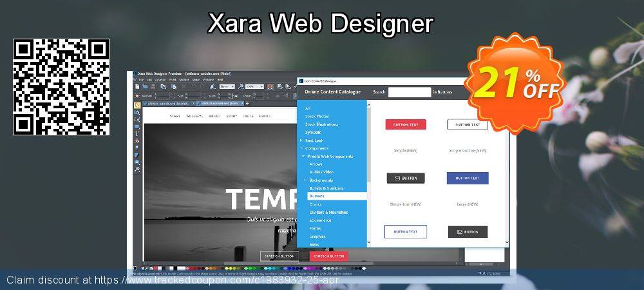644x290 pixels.
Task: Click the Save icon in toolbar
Action: pyautogui.click(x=153, y=86)
